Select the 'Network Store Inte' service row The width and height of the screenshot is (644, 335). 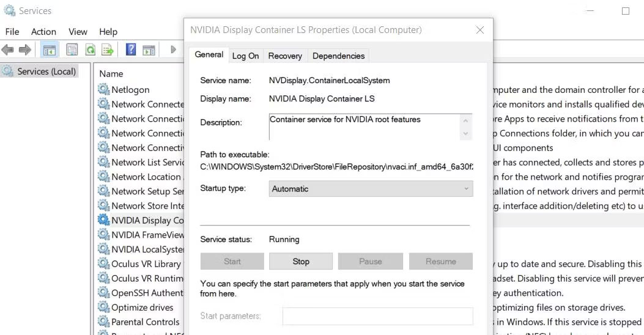coord(141,205)
